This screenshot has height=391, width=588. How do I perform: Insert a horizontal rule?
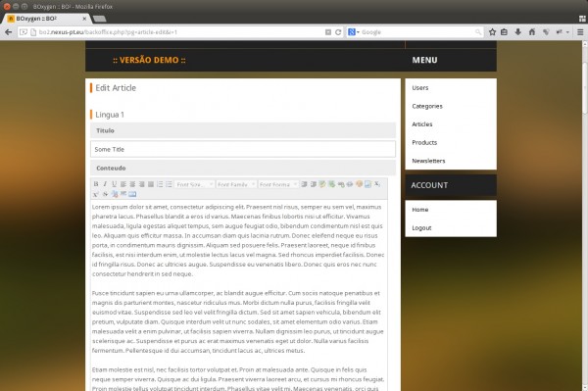(x=123, y=194)
